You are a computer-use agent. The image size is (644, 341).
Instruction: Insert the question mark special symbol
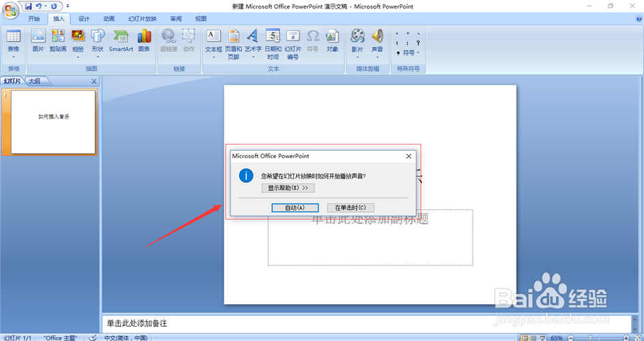tap(418, 43)
